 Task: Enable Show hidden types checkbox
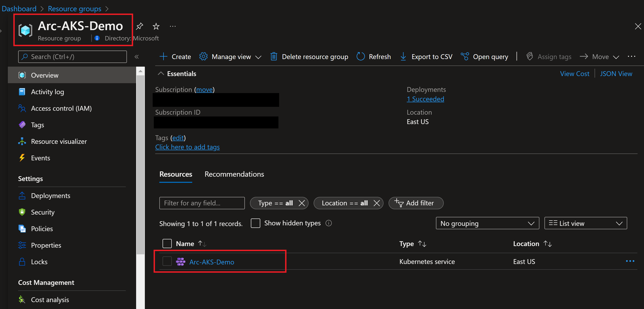[255, 223]
